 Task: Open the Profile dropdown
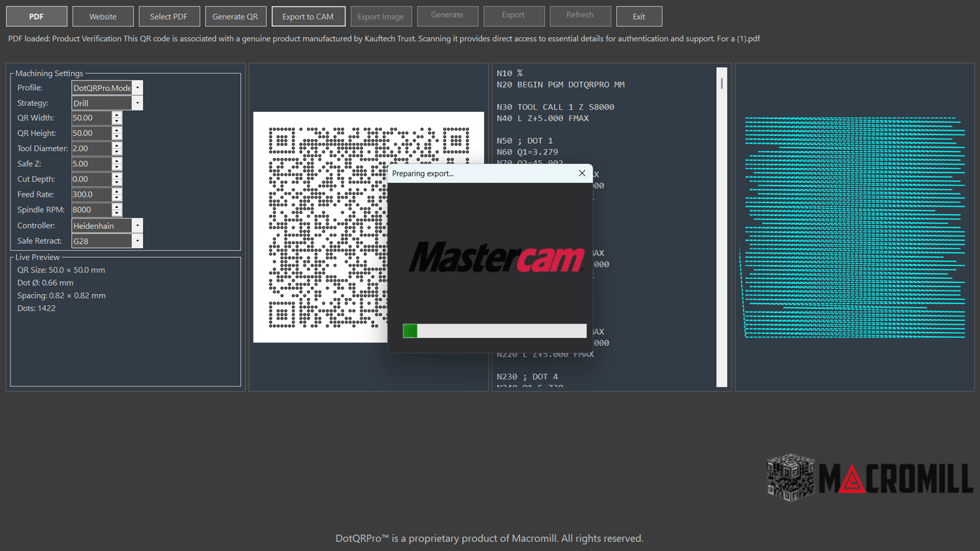pyautogui.click(x=137, y=88)
